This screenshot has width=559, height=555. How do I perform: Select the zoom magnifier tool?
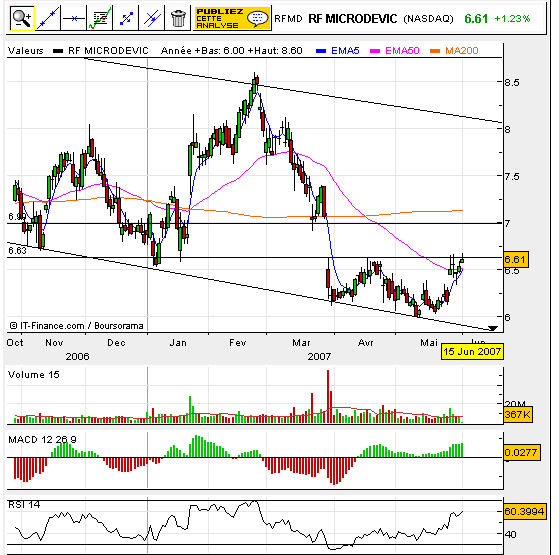click(x=22, y=18)
